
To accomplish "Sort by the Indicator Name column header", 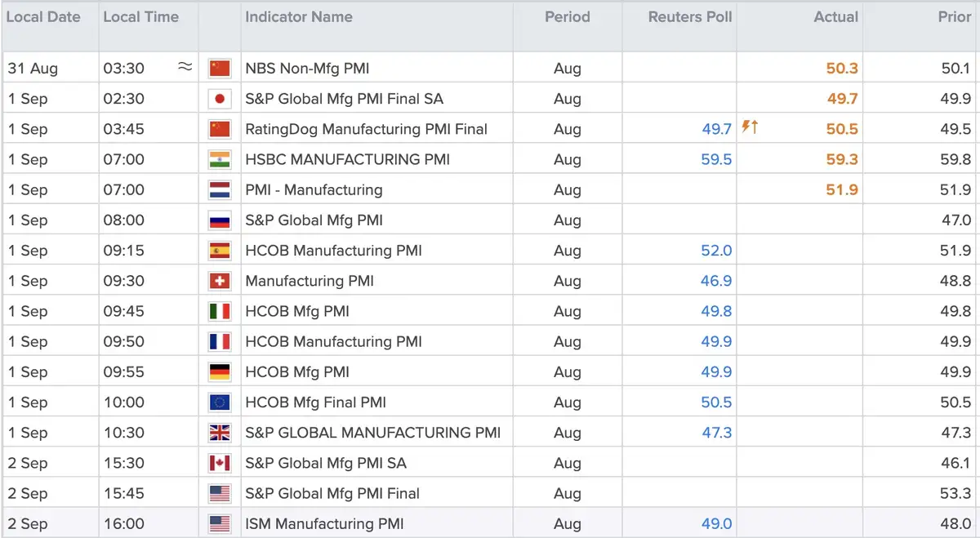I will 299,16.
